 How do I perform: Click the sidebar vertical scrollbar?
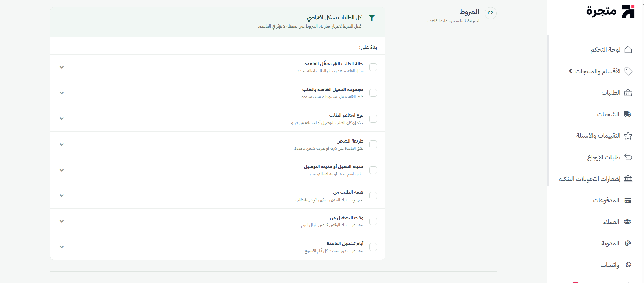coord(548,110)
